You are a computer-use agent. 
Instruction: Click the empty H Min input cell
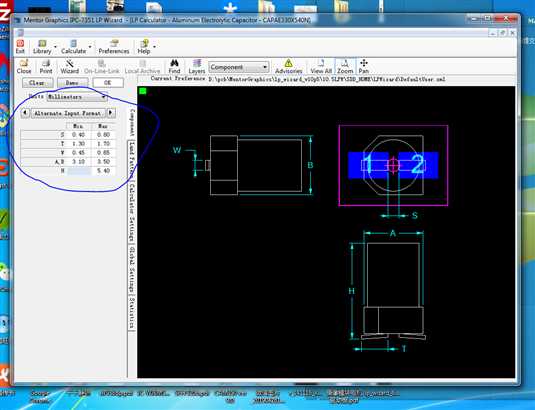point(79,171)
